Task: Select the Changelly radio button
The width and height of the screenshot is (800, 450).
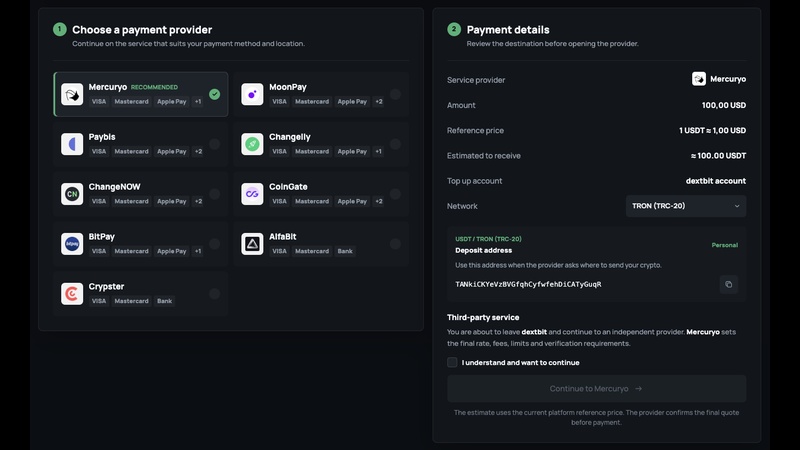Action: 395,144
